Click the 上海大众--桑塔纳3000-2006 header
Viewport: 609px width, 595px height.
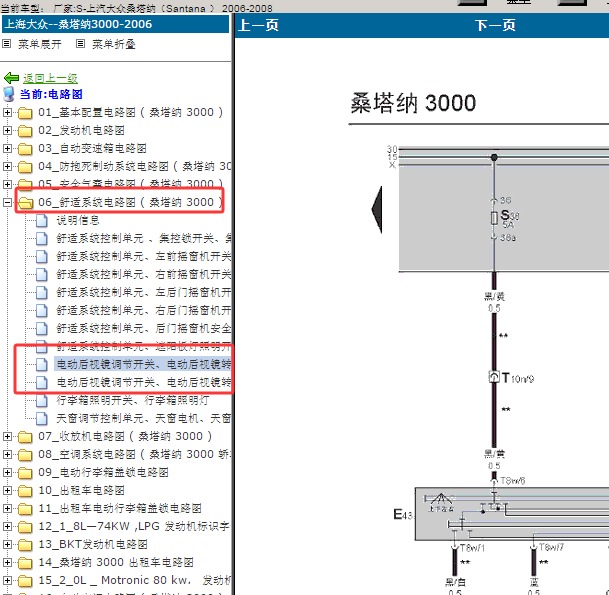[115, 24]
